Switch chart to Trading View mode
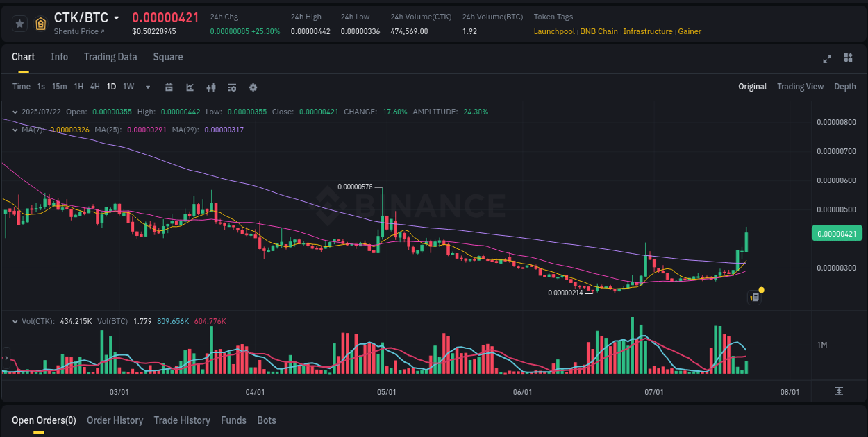The image size is (868, 437). pyautogui.click(x=800, y=87)
